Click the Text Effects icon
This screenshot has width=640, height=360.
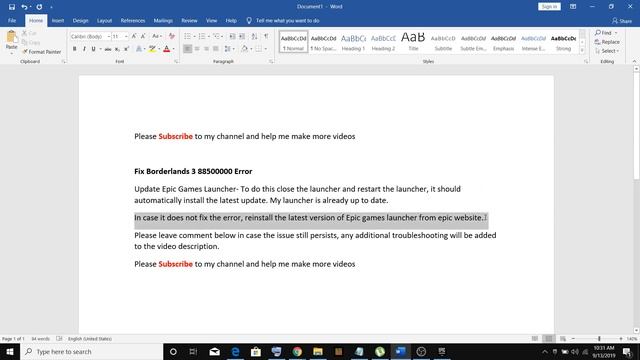[139, 49]
